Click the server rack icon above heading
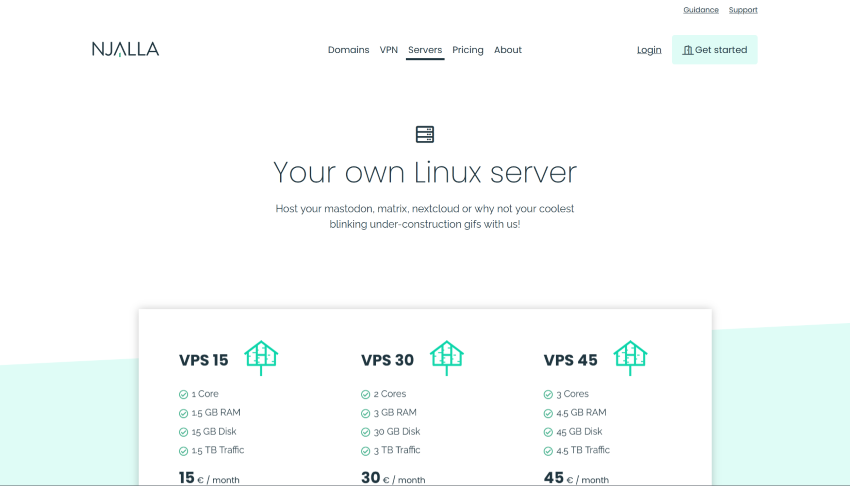The width and height of the screenshot is (850, 486). click(x=425, y=134)
